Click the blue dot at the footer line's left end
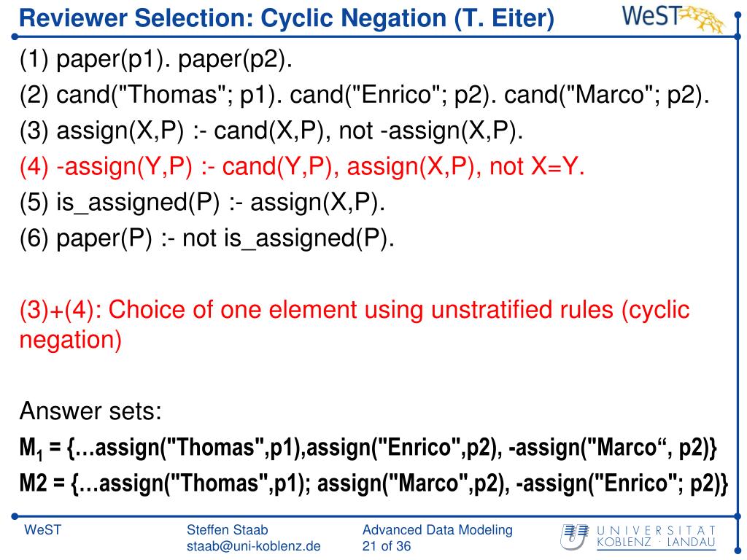Viewport: 747px width, 560px height. click(x=15, y=516)
